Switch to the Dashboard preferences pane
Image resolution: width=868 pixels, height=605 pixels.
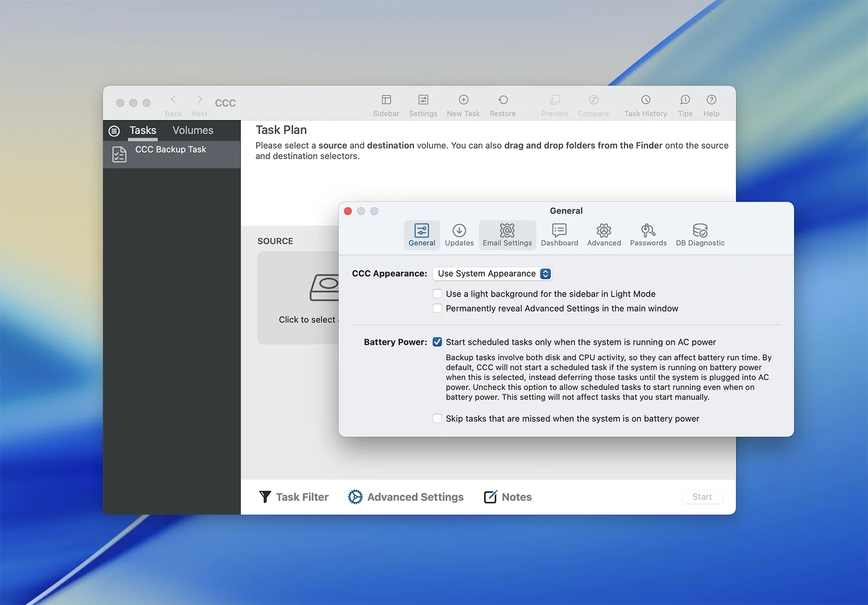point(559,235)
